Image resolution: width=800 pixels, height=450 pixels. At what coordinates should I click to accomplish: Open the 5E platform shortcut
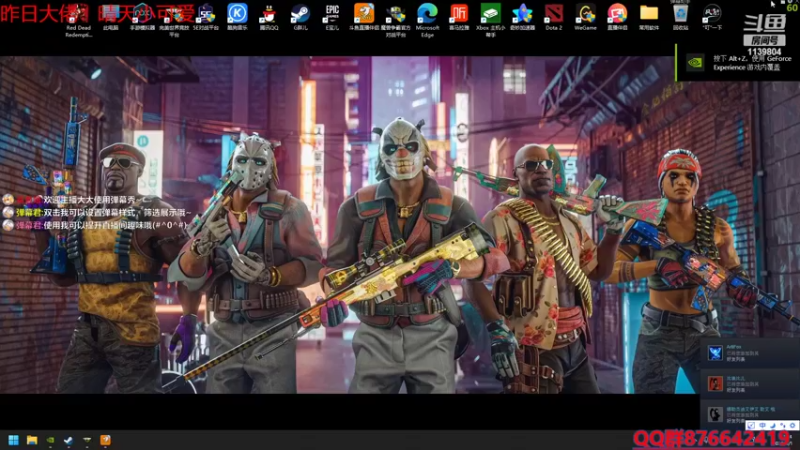click(x=206, y=17)
